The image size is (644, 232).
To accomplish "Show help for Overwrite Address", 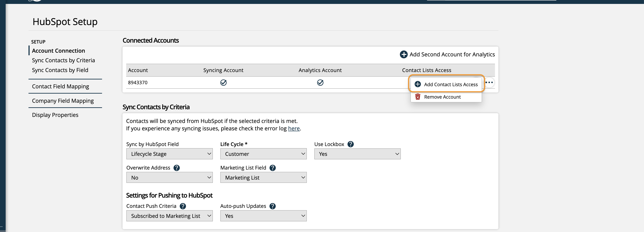I will 176,168.
